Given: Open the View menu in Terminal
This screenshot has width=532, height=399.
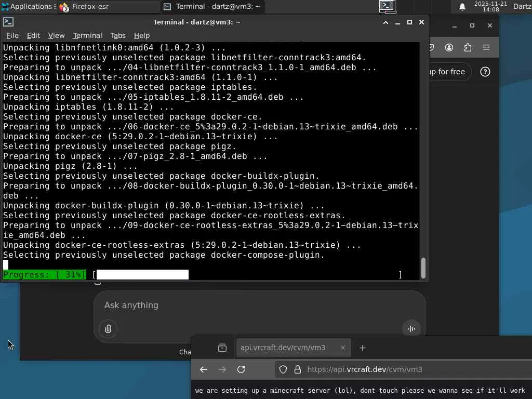Looking at the screenshot, I should pos(56,35).
